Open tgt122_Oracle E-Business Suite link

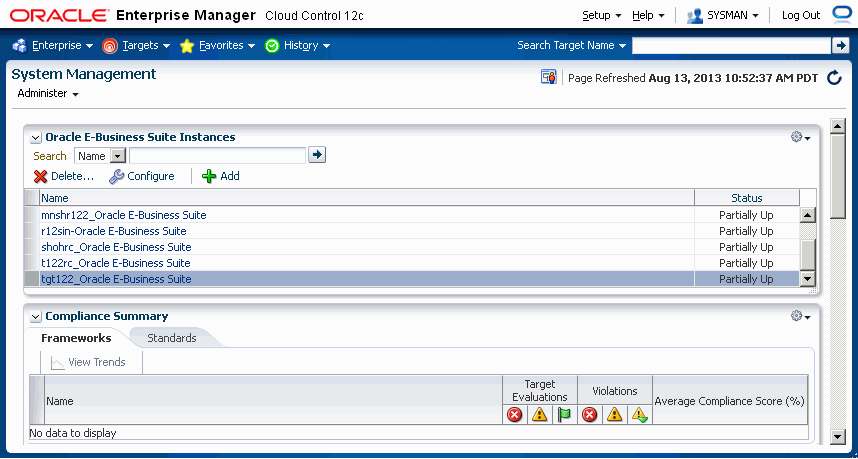pyautogui.click(x=117, y=279)
